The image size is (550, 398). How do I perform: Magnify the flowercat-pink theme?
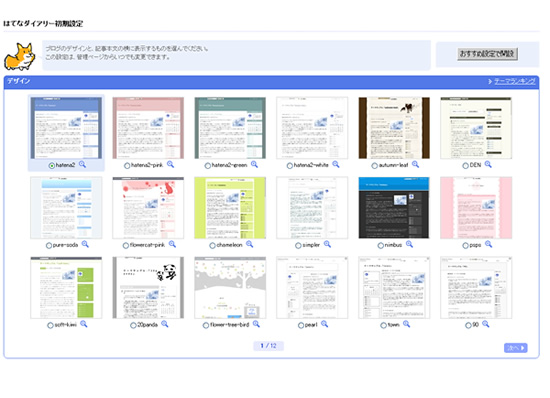172,244
